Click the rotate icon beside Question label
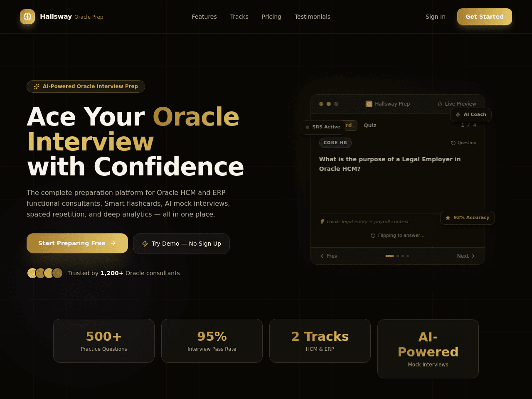The height and width of the screenshot is (399, 532). pyautogui.click(x=453, y=143)
